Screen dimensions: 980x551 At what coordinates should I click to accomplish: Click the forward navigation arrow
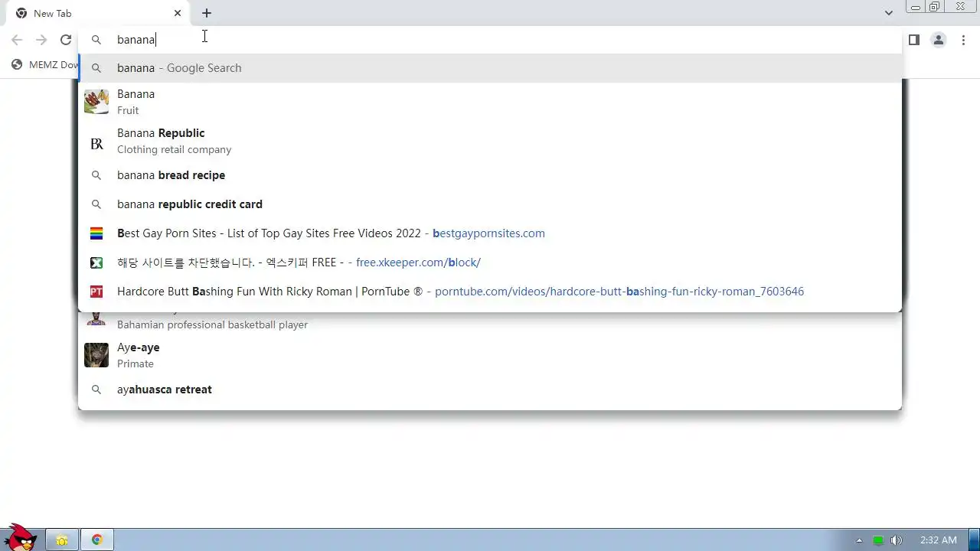tap(41, 40)
